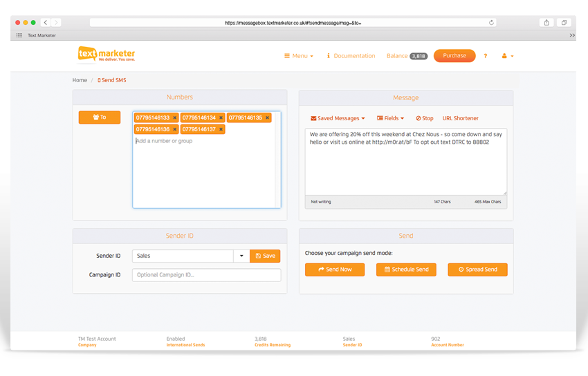Expand the Saved Messages dropdown
The height and width of the screenshot is (376, 588).
point(338,118)
